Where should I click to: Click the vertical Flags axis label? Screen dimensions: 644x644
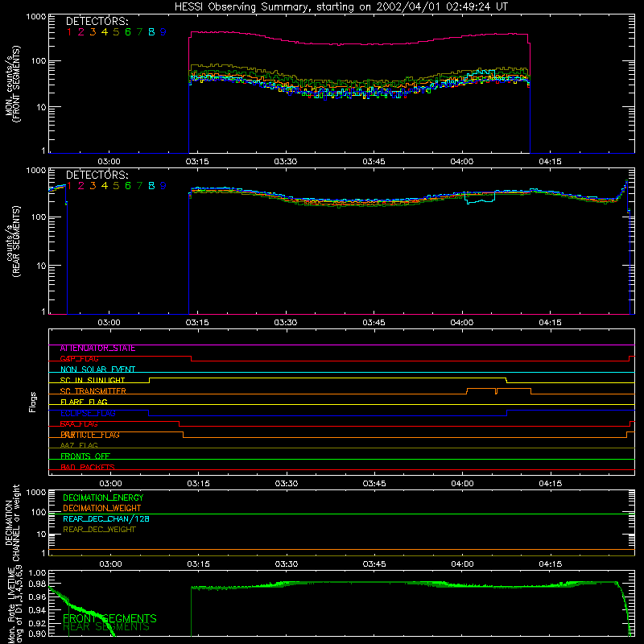tap(33, 402)
